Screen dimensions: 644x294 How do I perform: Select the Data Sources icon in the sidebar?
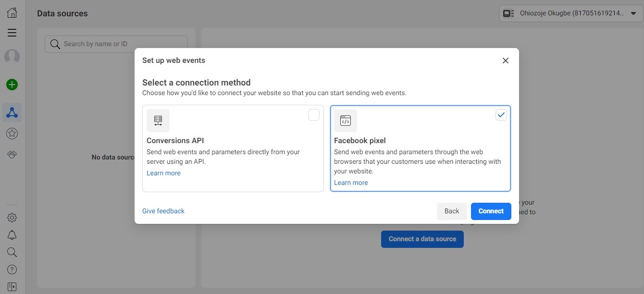(x=12, y=112)
